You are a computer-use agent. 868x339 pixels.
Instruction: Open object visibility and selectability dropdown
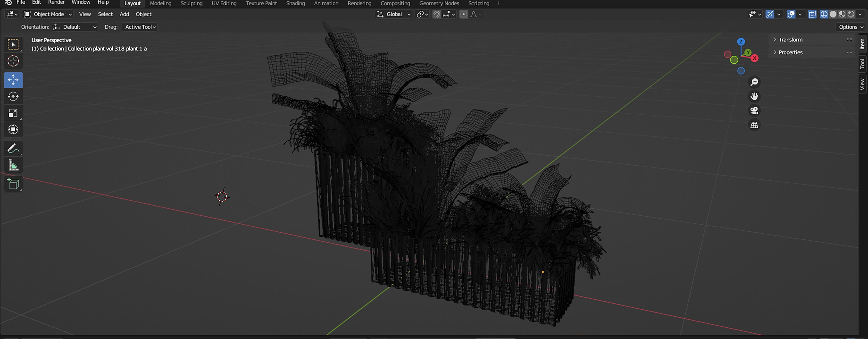click(754, 14)
